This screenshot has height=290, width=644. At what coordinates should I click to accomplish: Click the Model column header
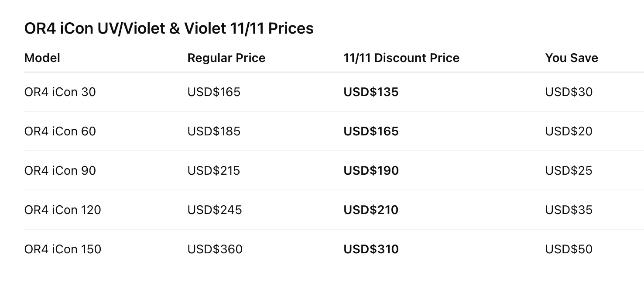point(42,58)
